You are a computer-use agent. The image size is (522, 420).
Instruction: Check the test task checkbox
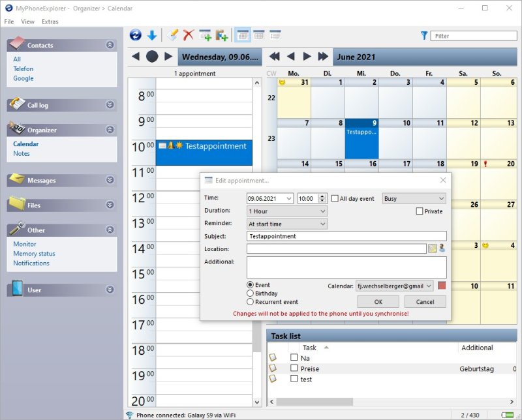[295, 379]
